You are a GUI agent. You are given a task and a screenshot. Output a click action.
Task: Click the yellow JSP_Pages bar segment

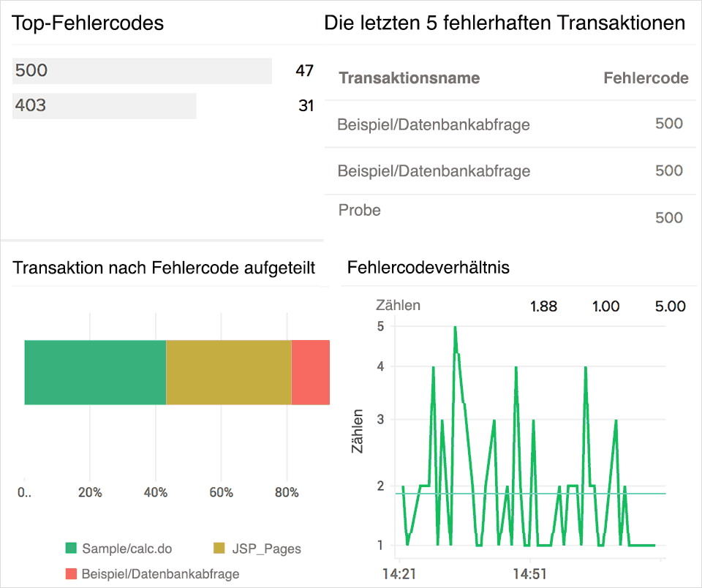point(227,372)
